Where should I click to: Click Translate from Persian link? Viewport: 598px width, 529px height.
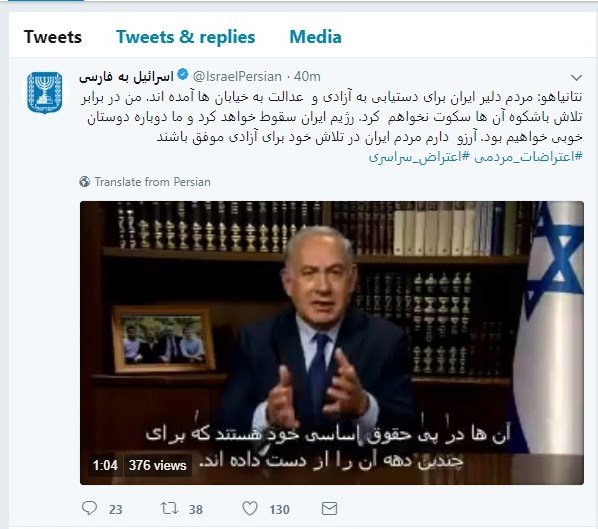153,182
